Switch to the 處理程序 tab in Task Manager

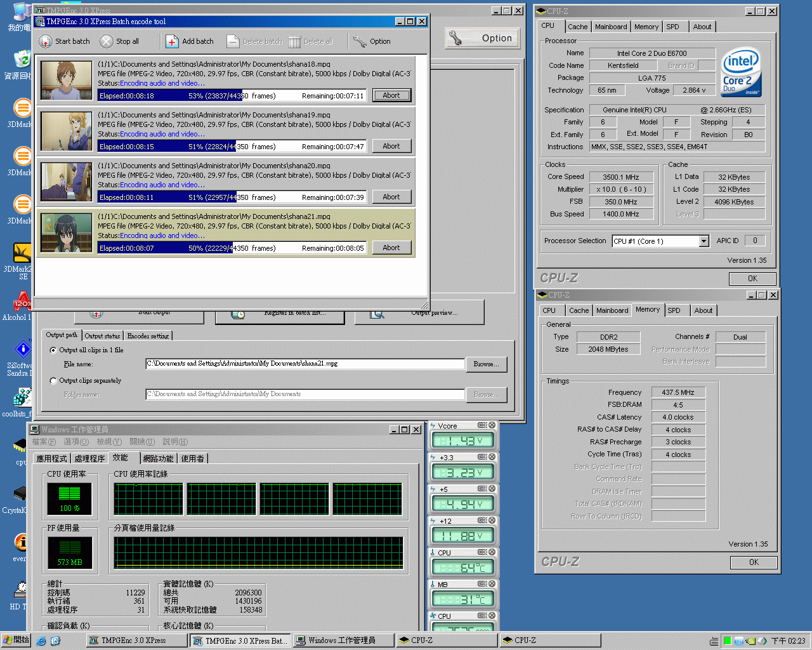pos(89,458)
